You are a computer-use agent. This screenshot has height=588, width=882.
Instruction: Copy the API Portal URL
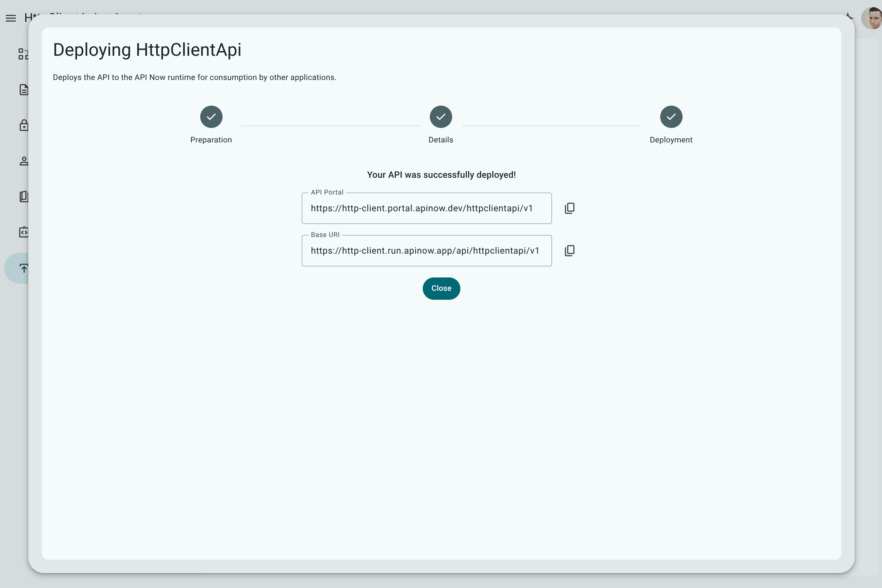(x=569, y=208)
